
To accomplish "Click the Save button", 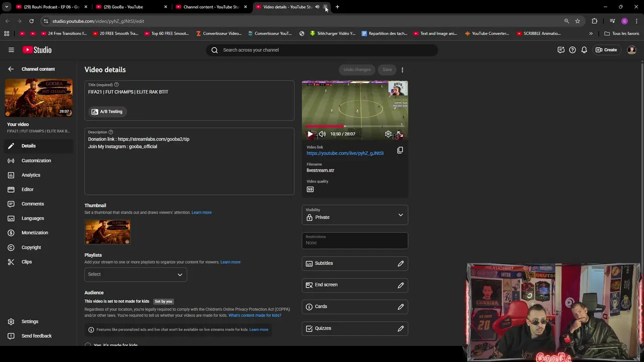I will [387, 70].
